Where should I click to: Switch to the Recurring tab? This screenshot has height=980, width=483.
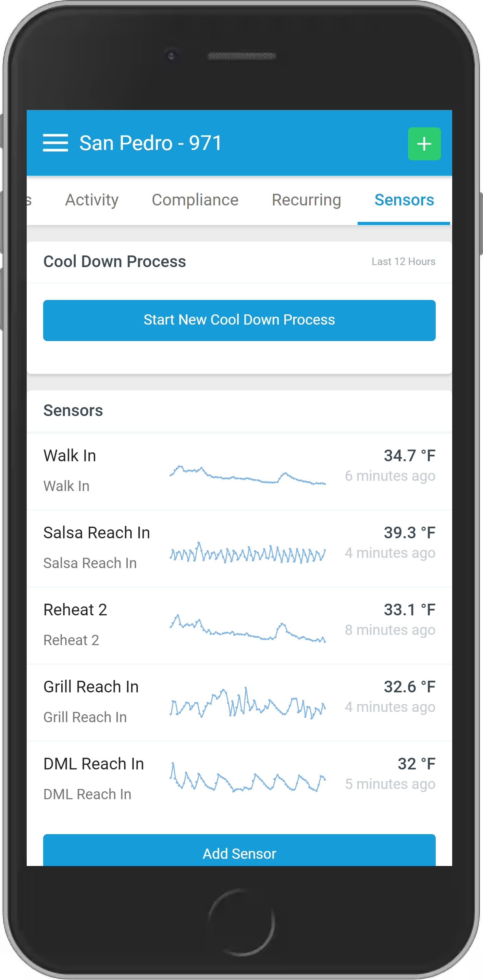coord(306,200)
